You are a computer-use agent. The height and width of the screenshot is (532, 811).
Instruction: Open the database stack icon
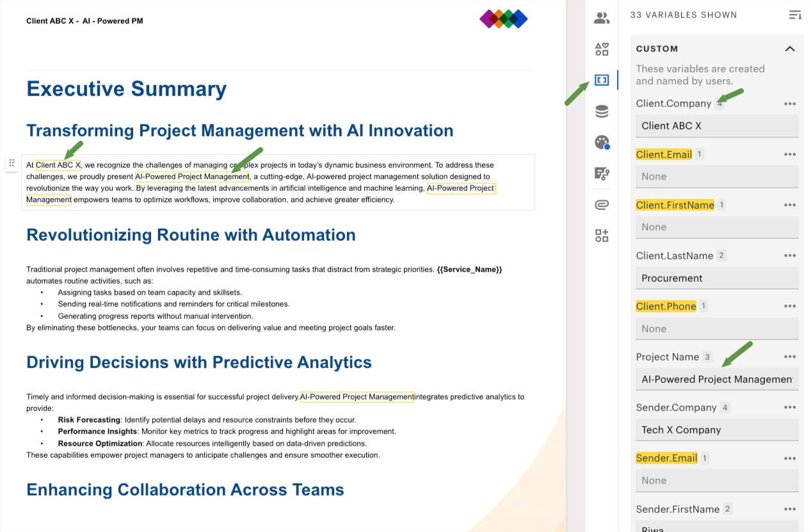(602, 111)
